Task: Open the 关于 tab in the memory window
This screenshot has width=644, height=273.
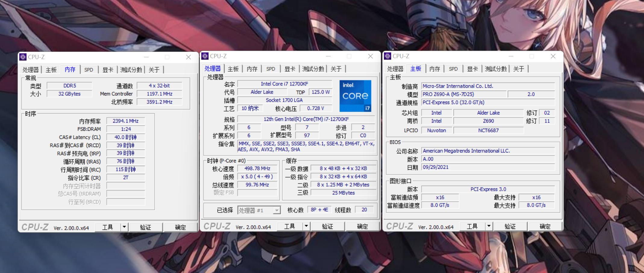Action: pyautogui.click(x=154, y=70)
